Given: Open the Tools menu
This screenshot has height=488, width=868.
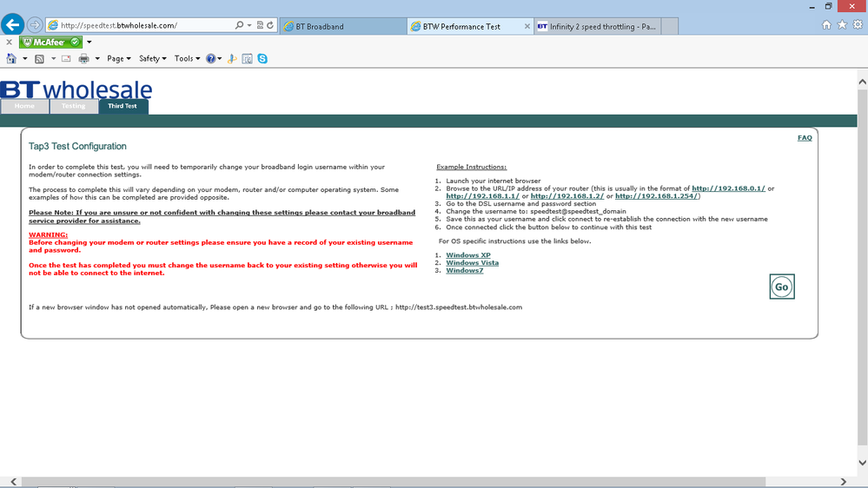Looking at the screenshot, I should click(x=187, y=59).
